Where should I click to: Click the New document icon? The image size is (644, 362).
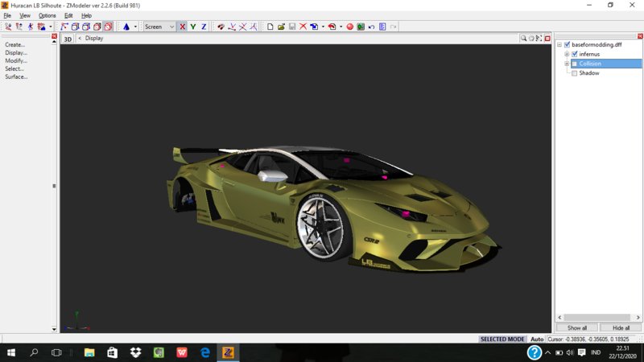coord(270,27)
